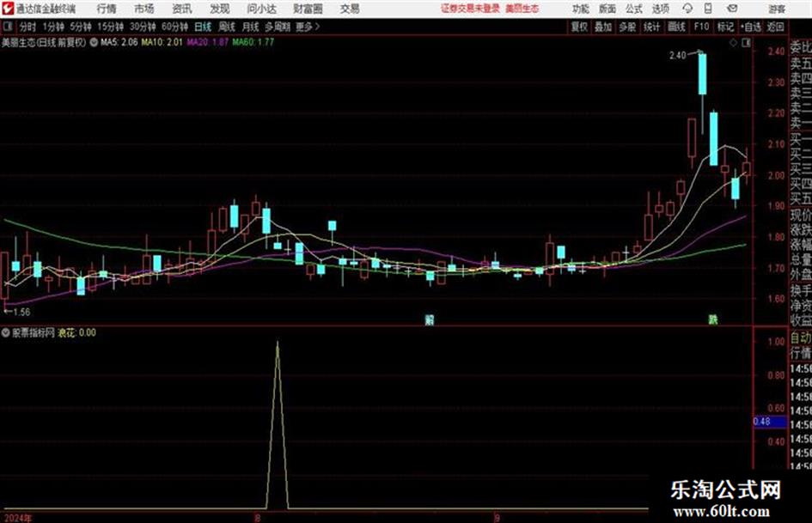This screenshot has height=523, width=812.
Task: Open the mail envelope icon
Action: (732, 9)
